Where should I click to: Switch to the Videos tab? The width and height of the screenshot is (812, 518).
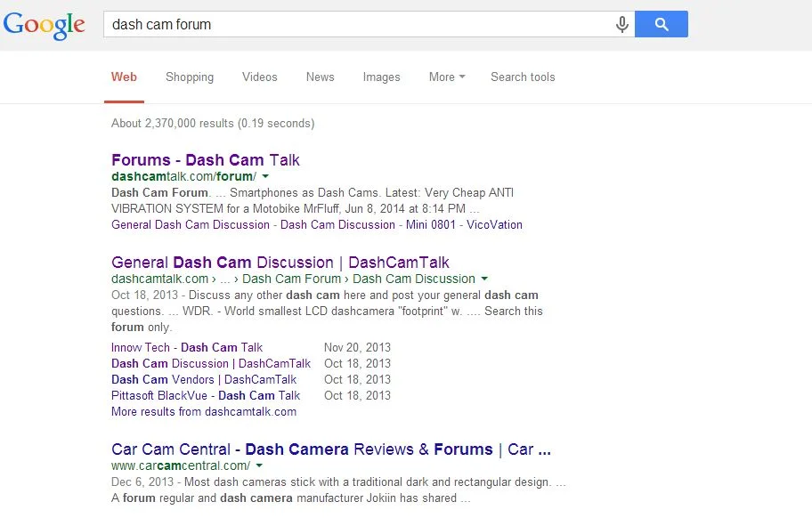[259, 77]
